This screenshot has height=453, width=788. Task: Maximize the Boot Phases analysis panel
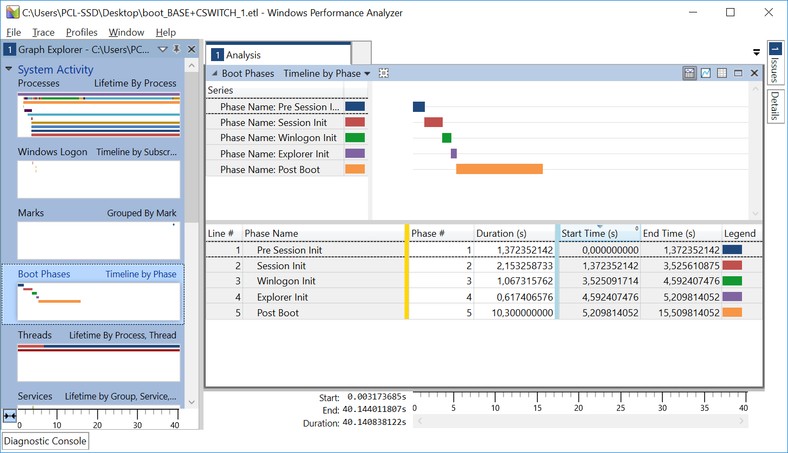(x=738, y=73)
